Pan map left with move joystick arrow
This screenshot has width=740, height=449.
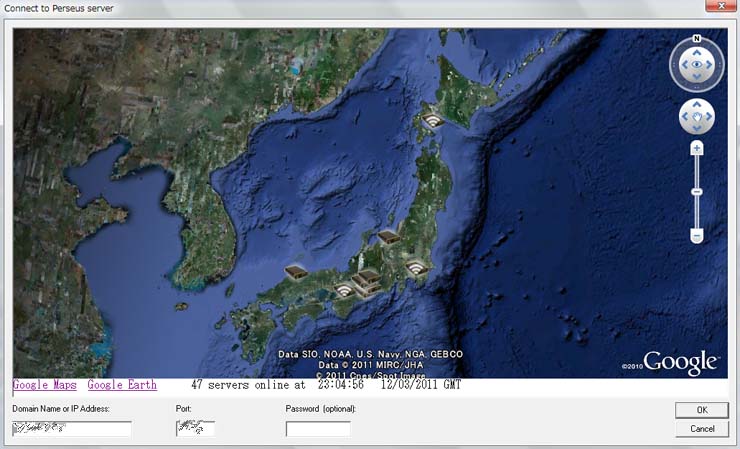685,117
